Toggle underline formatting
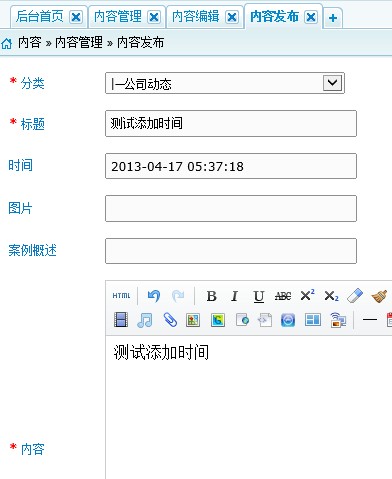Image resolution: width=392 pixels, height=479 pixels. tap(259, 296)
